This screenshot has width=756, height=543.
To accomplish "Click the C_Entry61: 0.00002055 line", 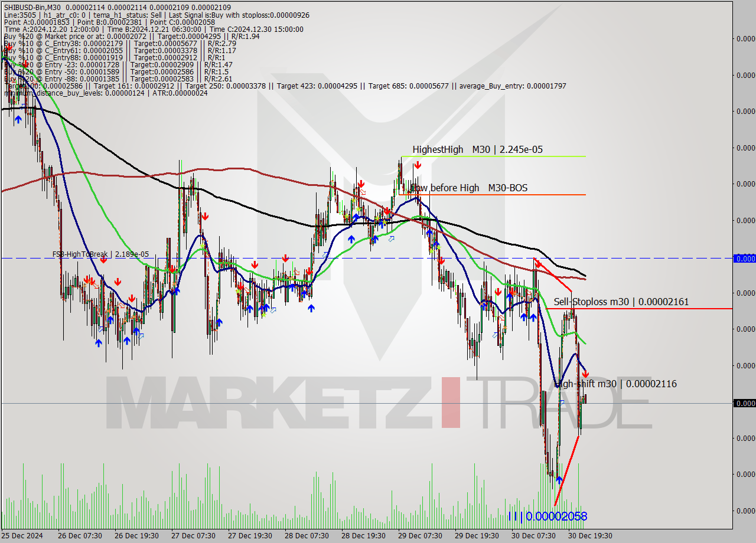I will [120, 50].
